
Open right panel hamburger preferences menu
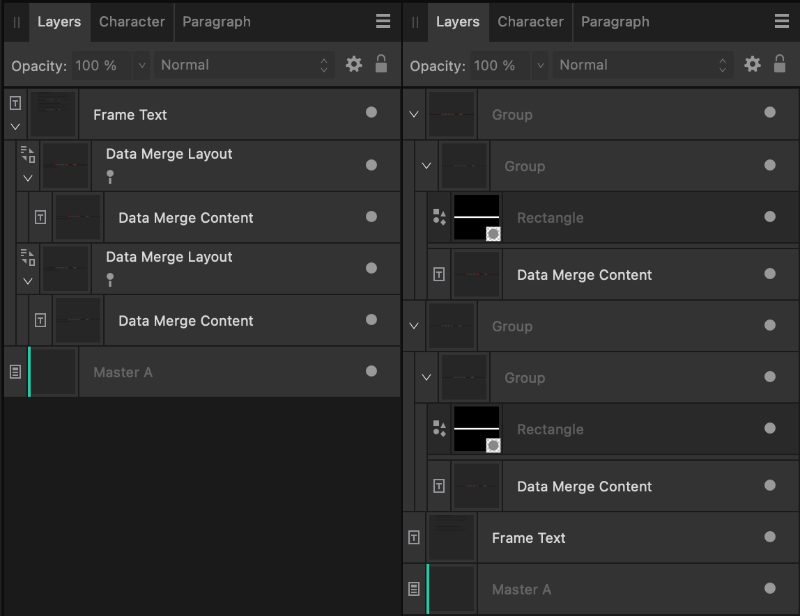point(781,21)
